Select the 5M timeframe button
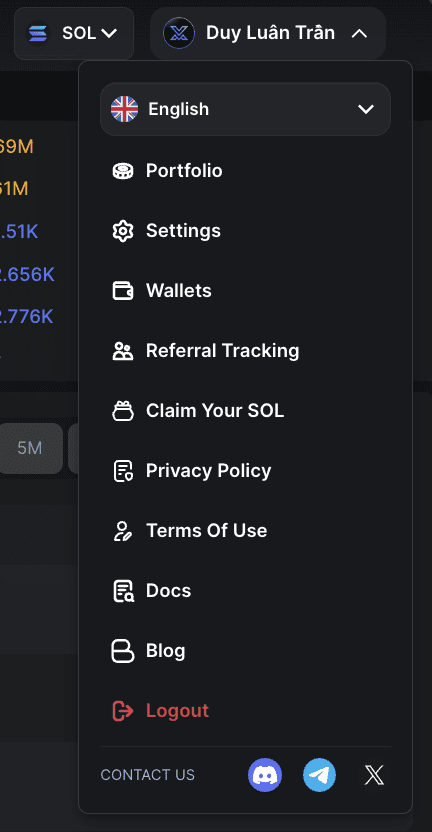The width and height of the screenshot is (432, 832). point(30,448)
